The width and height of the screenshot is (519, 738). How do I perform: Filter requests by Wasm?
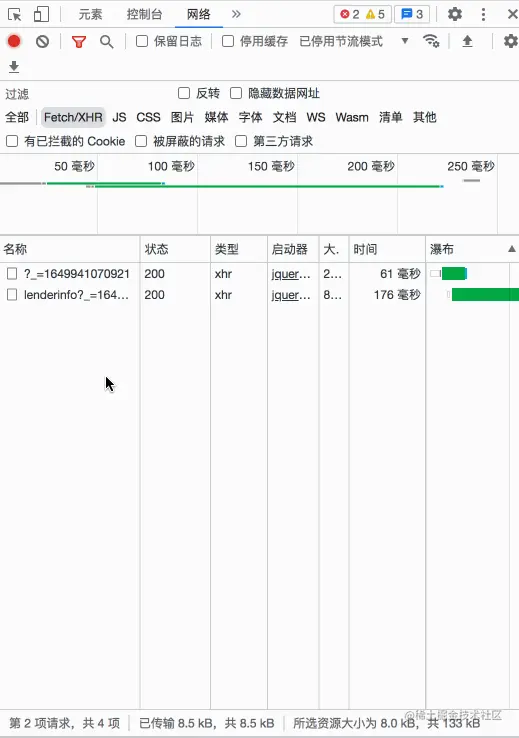pyautogui.click(x=352, y=117)
